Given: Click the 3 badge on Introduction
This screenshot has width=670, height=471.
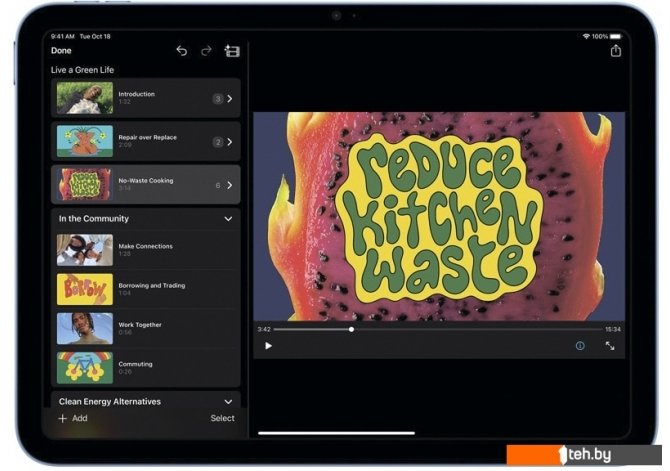Looking at the screenshot, I should pos(218,99).
